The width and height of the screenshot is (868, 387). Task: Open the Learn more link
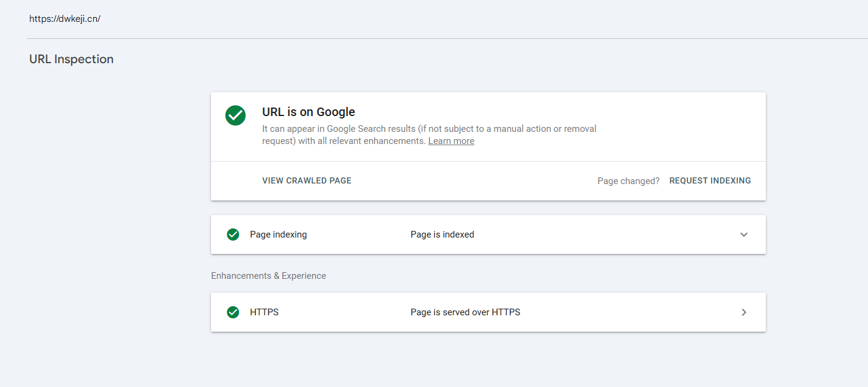click(451, 141)
